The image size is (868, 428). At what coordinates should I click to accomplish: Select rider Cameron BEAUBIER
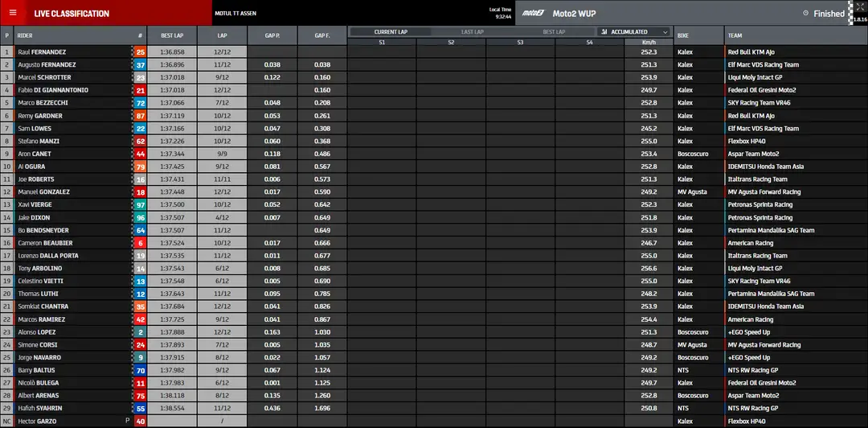click(x=45, y=243)
